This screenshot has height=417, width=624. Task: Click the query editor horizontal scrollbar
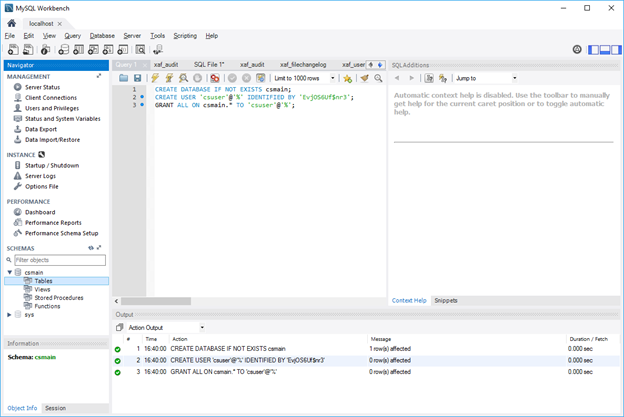tap(156, 301)
